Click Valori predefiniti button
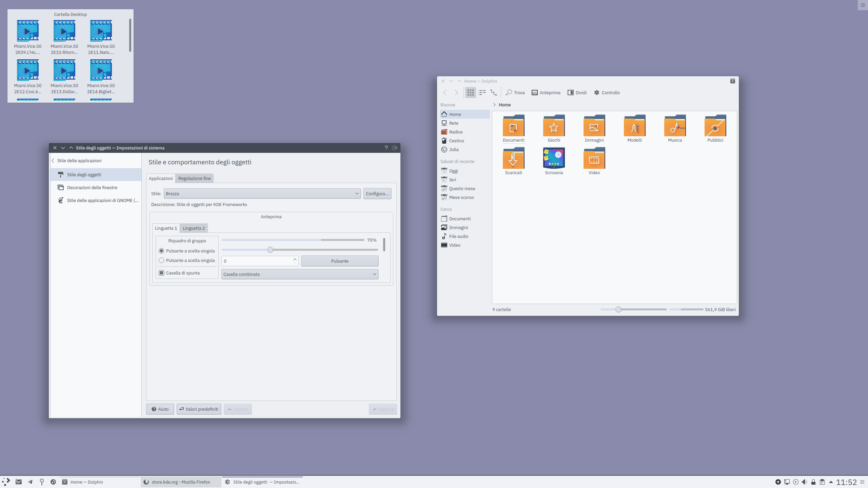868x488 pixels. point(199,409)
